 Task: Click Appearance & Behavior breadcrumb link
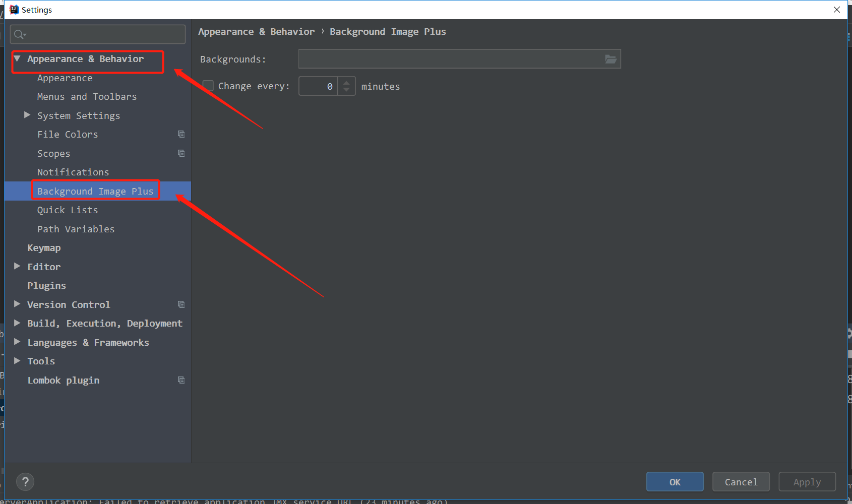pos(256,31)
